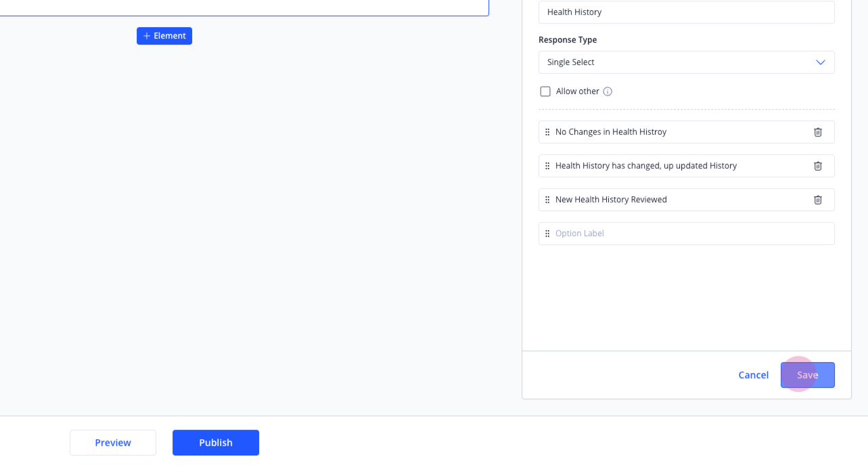Delete 'New Health History Reviewed' option
This screenshot has width=868, height=469.
coord(817,200)
